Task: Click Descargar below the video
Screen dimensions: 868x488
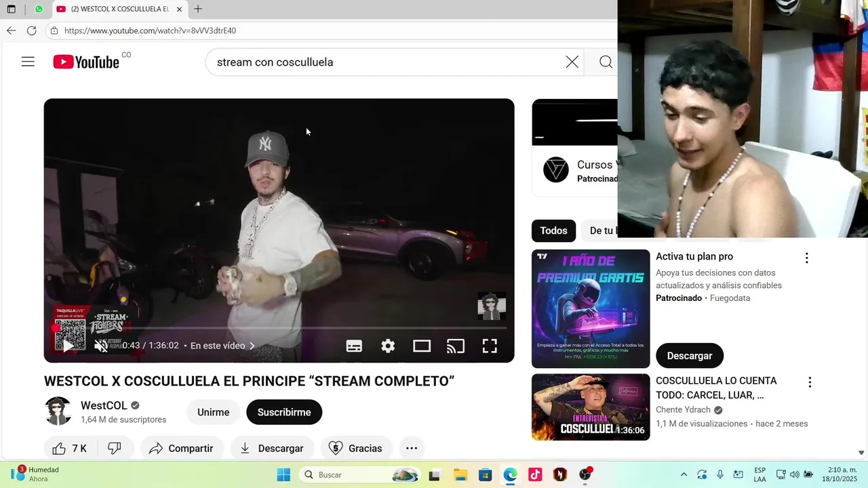Action: [x=272, y=448]
